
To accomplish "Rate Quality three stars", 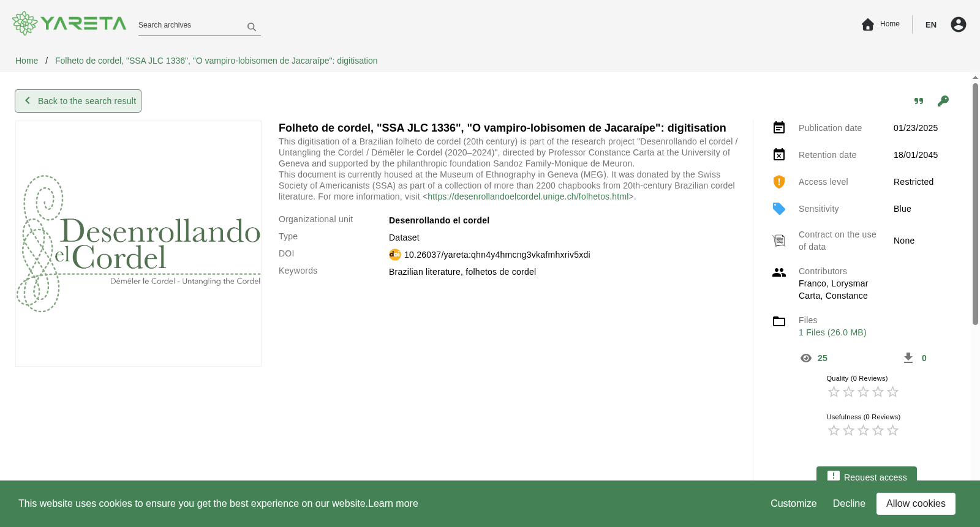I will (x=863, y=392).
